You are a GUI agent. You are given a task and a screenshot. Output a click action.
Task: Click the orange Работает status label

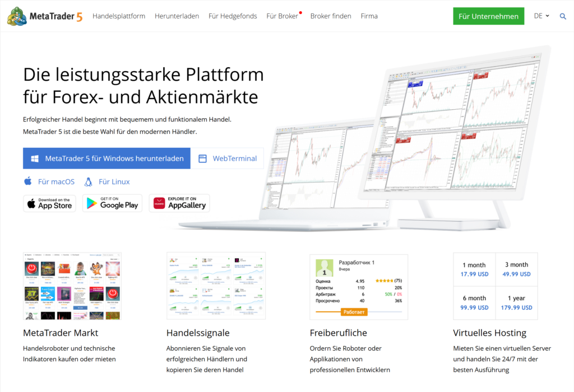click(354, 312)
